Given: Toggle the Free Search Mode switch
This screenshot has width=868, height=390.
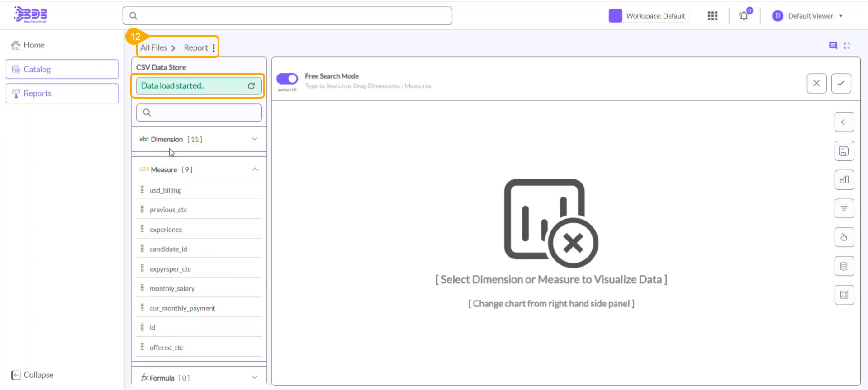Looking at the screenshot, I should pos(287,79).
